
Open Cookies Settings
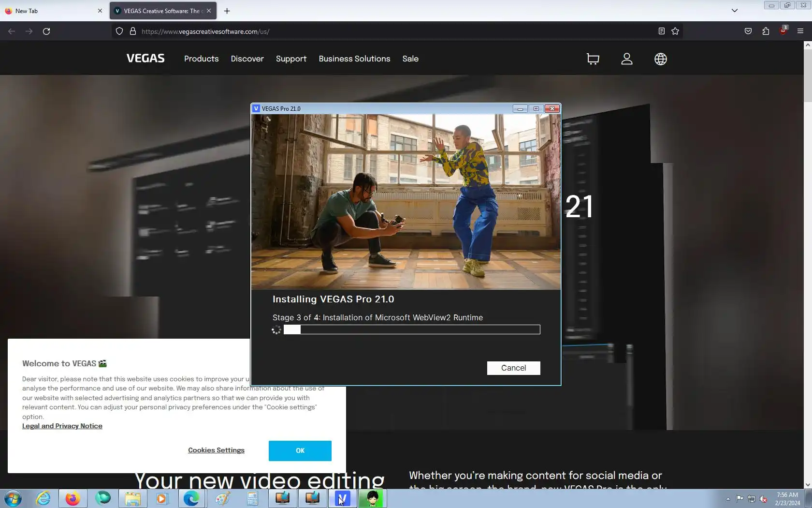coord(216,450)
